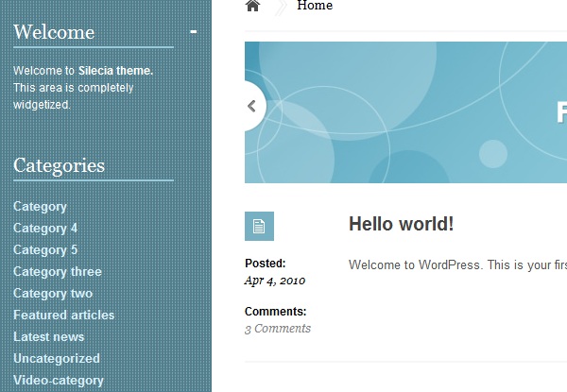The width and height of the screenshot is (567, 392).
Task: Click the Categories widget heading
Action: tap(59, 165)
